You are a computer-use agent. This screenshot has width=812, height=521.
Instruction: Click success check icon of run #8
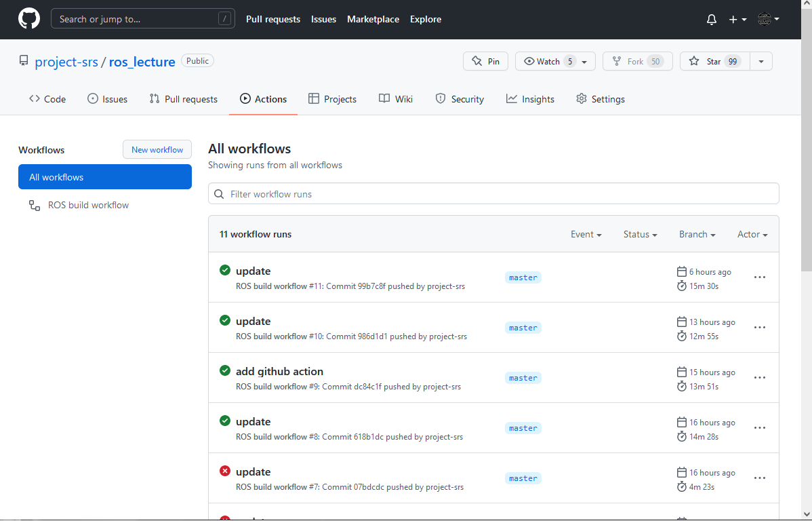pyautogui.click(x=225, y=421)
